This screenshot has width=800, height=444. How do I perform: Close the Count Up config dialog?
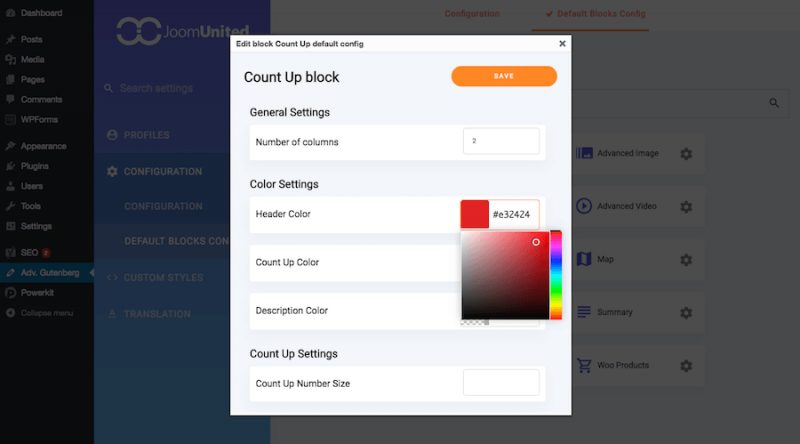(562, 44)
